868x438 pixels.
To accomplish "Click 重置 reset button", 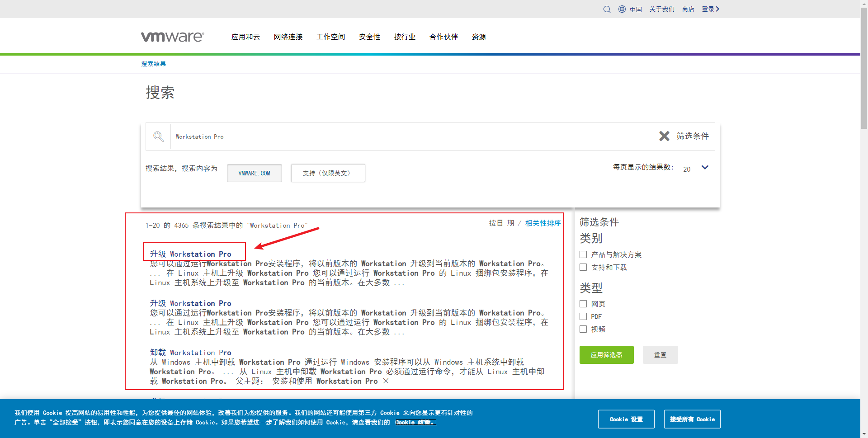I will [x=660, y=355].
